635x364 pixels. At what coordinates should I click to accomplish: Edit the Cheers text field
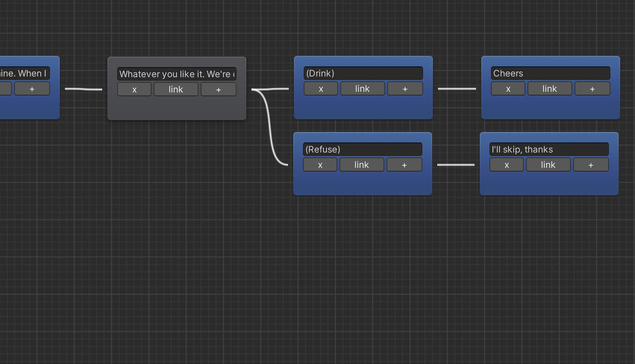(550, 73)
